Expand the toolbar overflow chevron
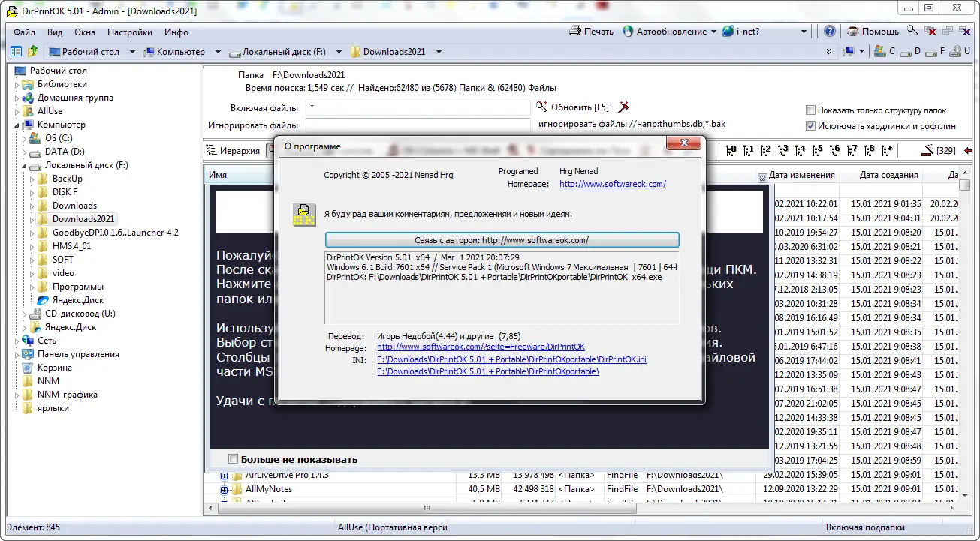The width and height of the screenshot is (980, 541). pos(829,52)
